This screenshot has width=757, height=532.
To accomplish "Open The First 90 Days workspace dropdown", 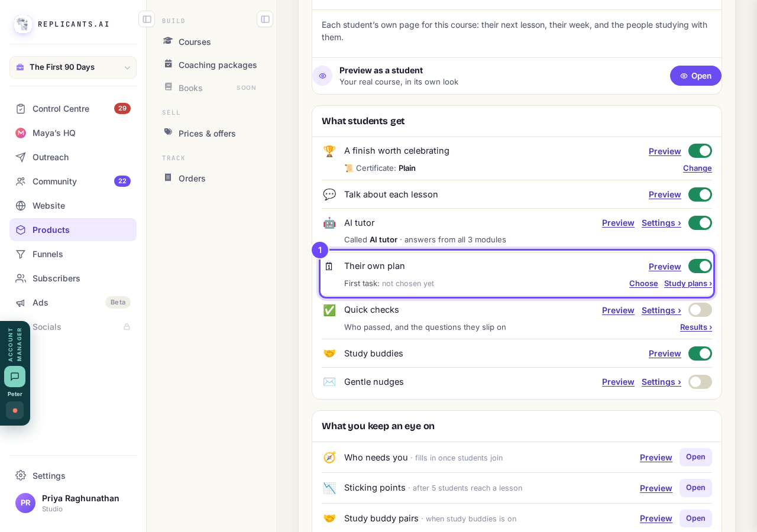I will (73, 67).
